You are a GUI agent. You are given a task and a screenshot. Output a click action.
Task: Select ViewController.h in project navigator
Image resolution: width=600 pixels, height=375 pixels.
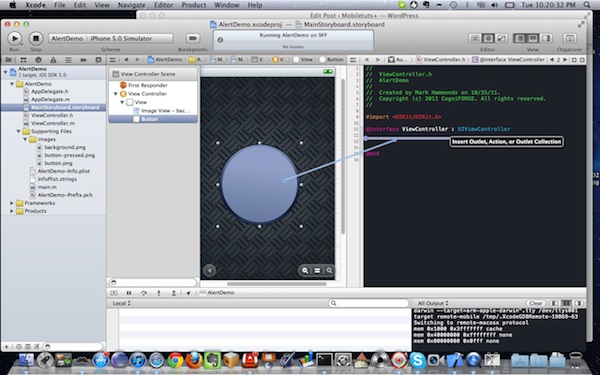tap(52, 115)
